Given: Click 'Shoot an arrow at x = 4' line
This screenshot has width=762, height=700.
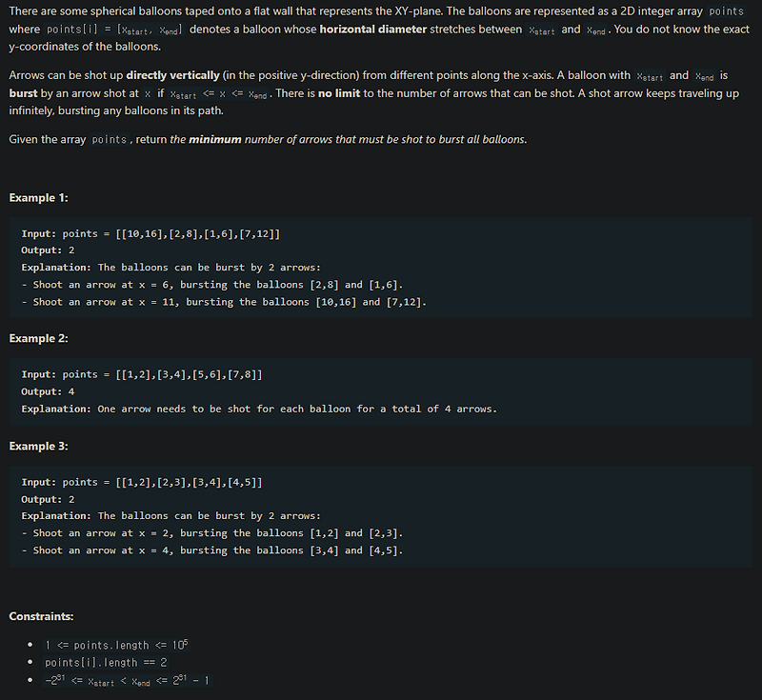Looking at the screenshot, I should (x=211, y=550).
